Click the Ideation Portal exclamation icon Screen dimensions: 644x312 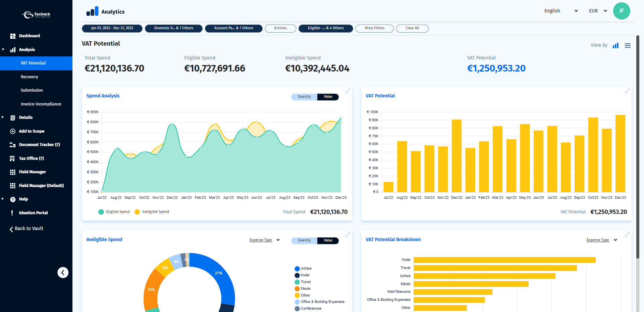[12, 213]
